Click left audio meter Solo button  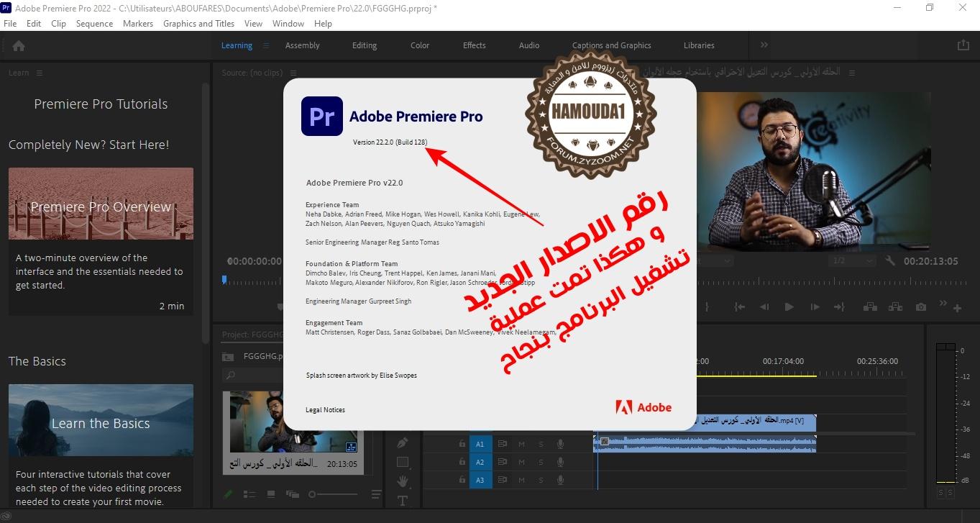coord(940,493)
